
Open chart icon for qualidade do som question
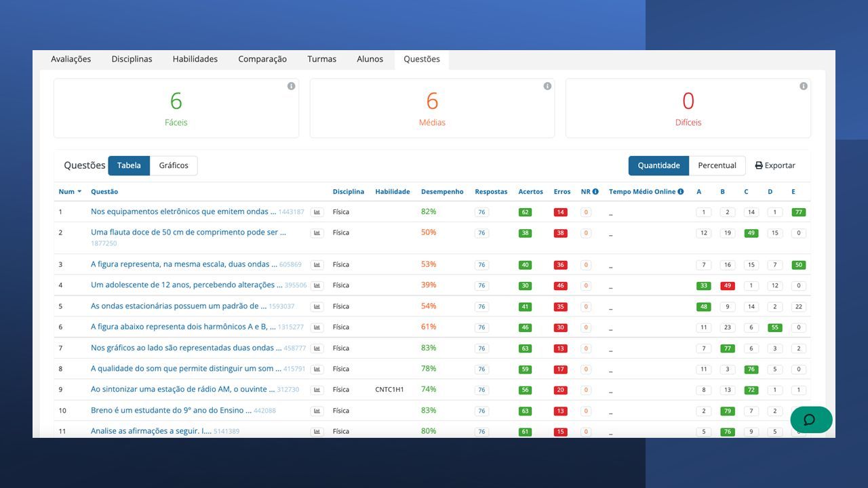pos(317,369)
